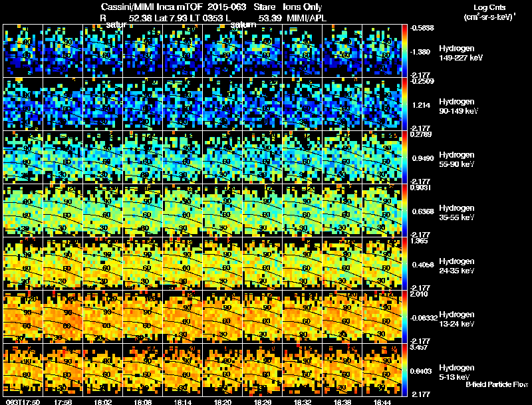
Task: Open the 90-149 keV image at 18:38
Action: (x=342, y=104)
